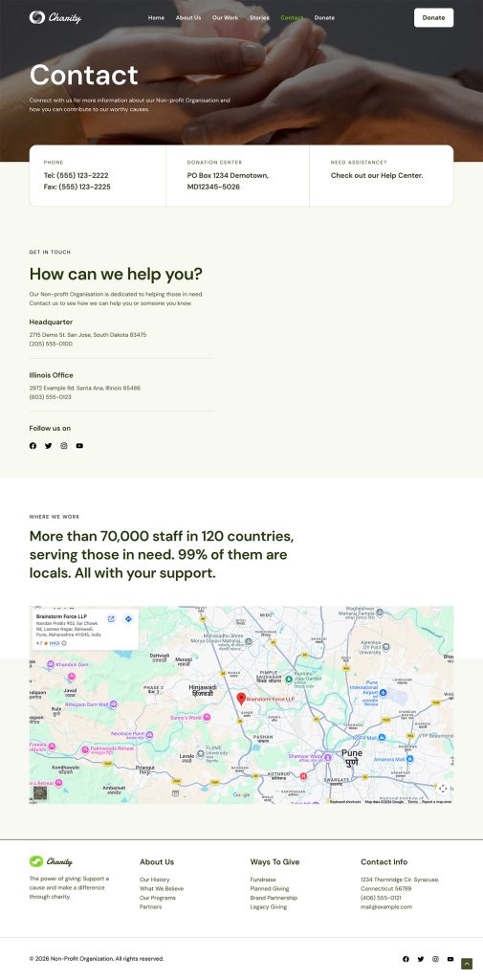
Task: Click the red Brainstorm Force map pin
Action: (x=241, y=698)
